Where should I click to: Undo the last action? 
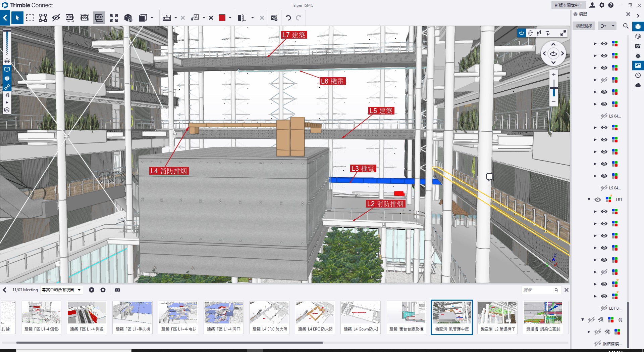pos(288,18)
